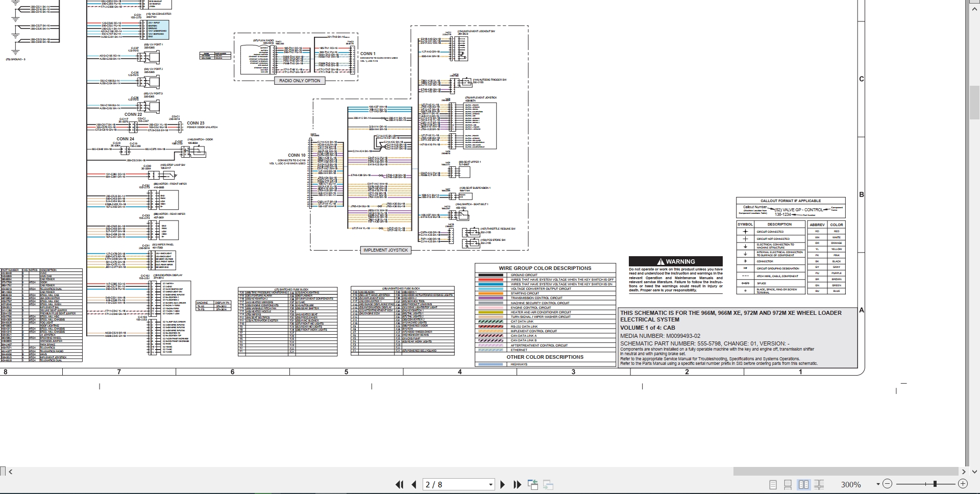This screenshot has height=494, width=980.
Task: Click the CONN 23 label
Action: coord(195,123)
